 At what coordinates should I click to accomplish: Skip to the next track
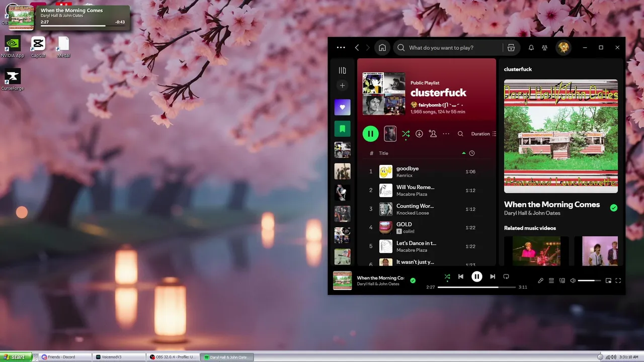point(493,277)
